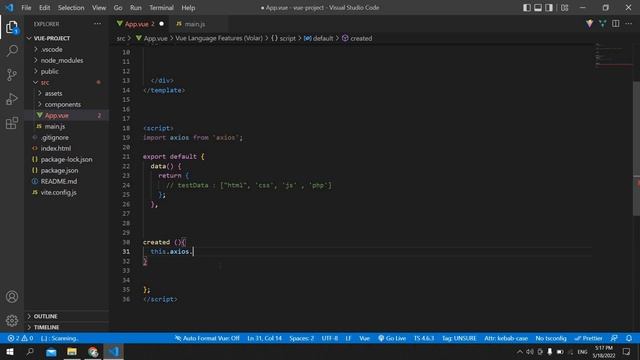Screen dimensions: 640x360
Task: Toggle secondary sidebar layout icon
Action: pyautogui.click(x=549, y=8)
